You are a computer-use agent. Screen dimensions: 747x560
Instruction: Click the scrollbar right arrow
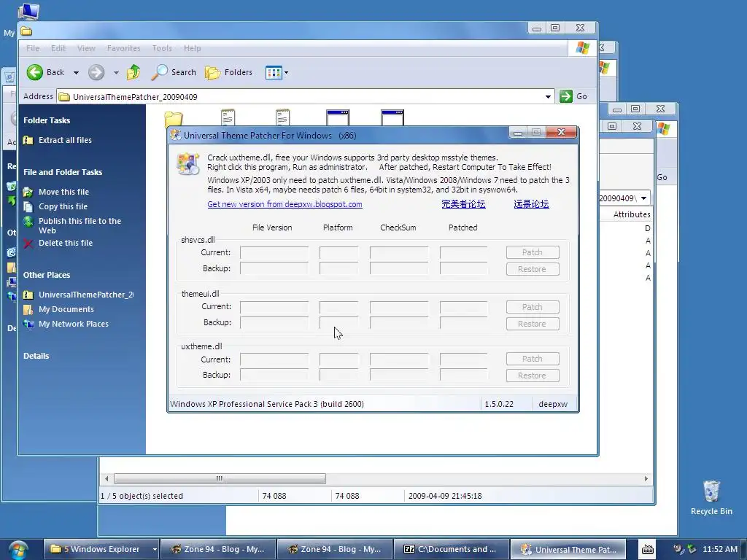(646, 478)
